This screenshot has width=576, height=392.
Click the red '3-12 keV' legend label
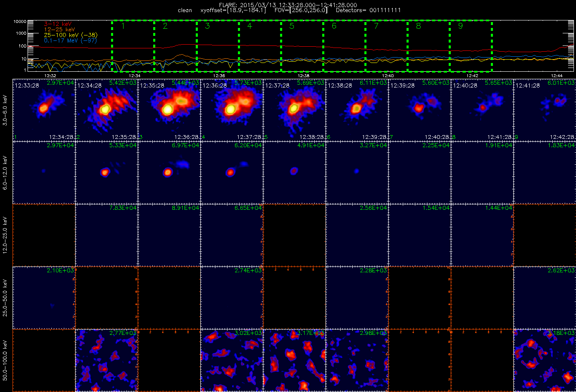58,24
